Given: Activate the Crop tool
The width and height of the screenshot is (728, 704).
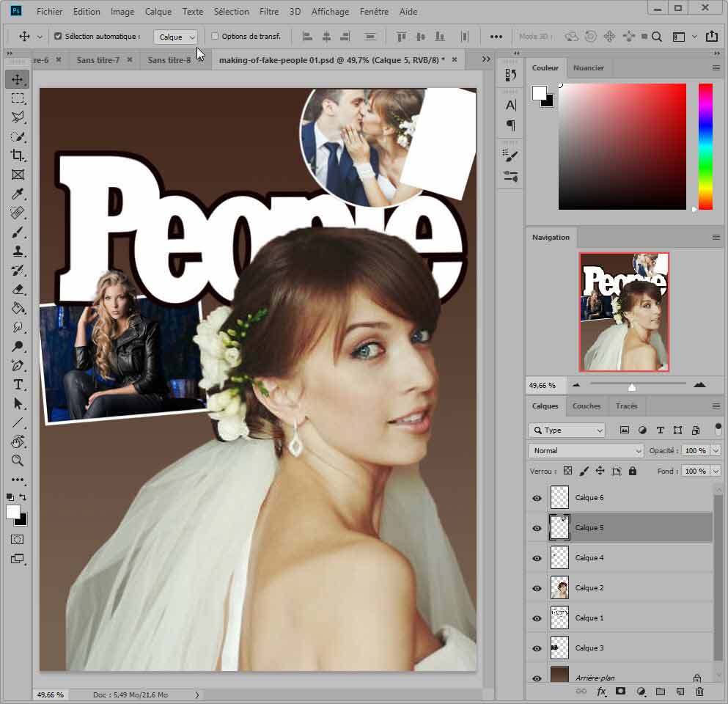Looking at the screenshot, I should pyautogui.click(x=18, y=155).
